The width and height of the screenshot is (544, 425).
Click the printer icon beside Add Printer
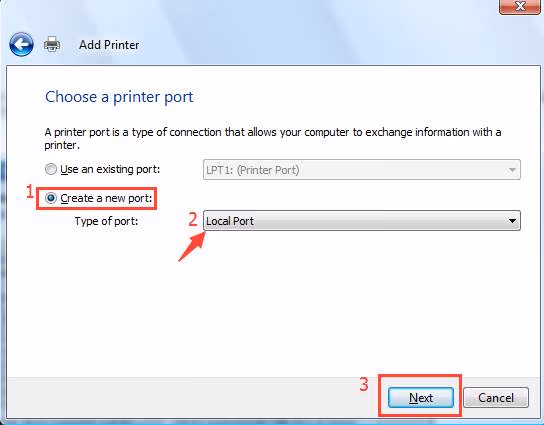pos(52,44)
